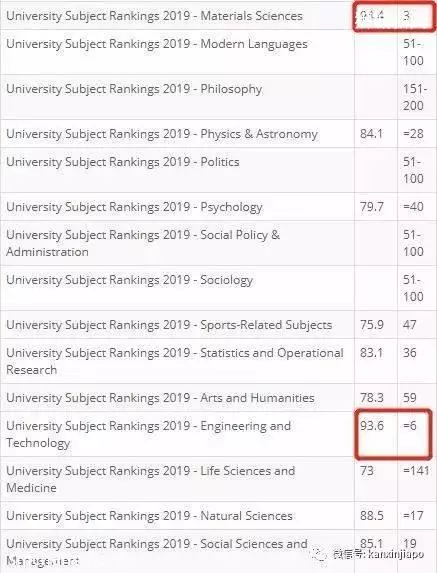Click the =6 rank cell

point(410,426)
